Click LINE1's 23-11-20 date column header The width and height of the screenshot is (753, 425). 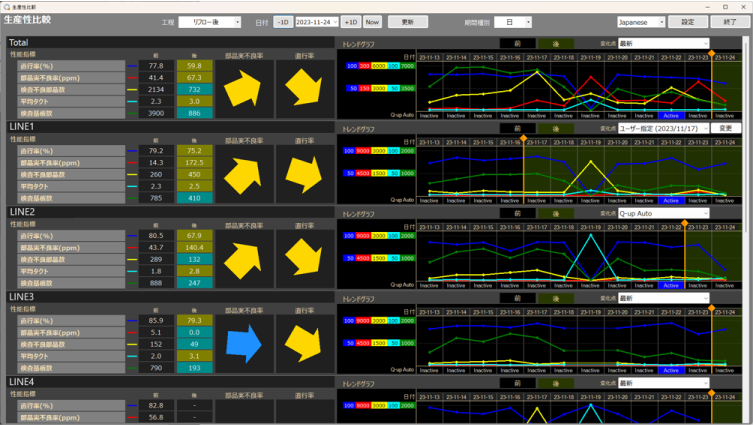point(617,142)
